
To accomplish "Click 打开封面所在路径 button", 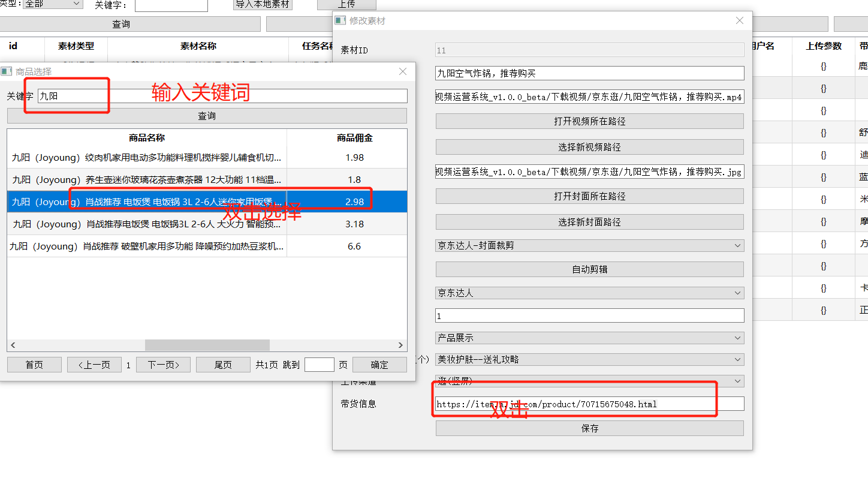I will [x=590, y=196].
